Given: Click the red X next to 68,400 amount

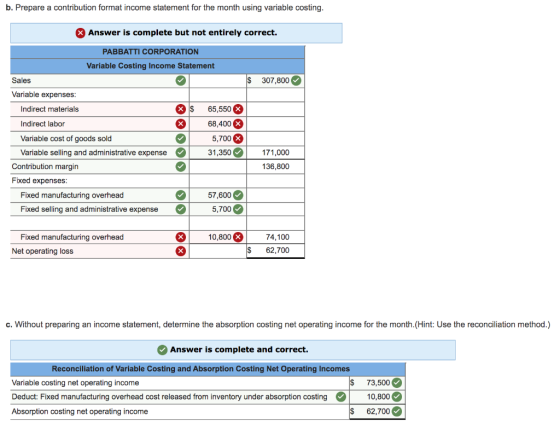Looking at the screenshot, I should 238,124.
